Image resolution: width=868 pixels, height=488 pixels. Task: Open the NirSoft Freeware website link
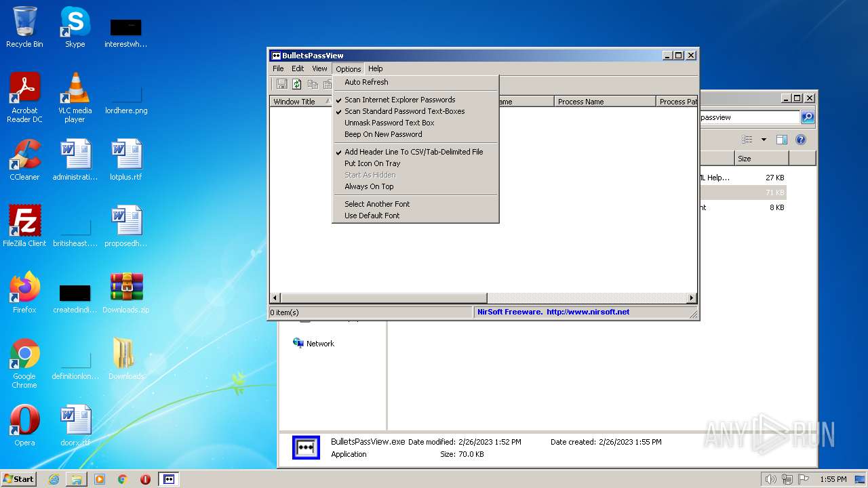click(553, 312)
